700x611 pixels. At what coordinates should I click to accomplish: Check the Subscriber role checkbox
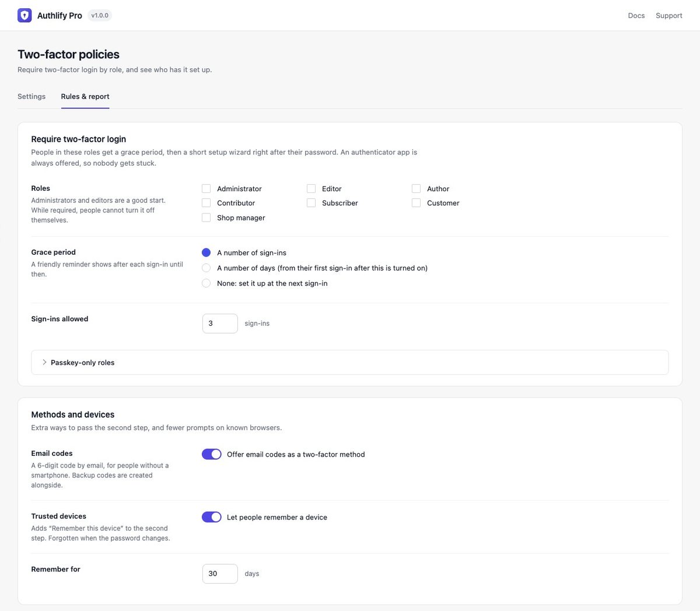(311, 203)
